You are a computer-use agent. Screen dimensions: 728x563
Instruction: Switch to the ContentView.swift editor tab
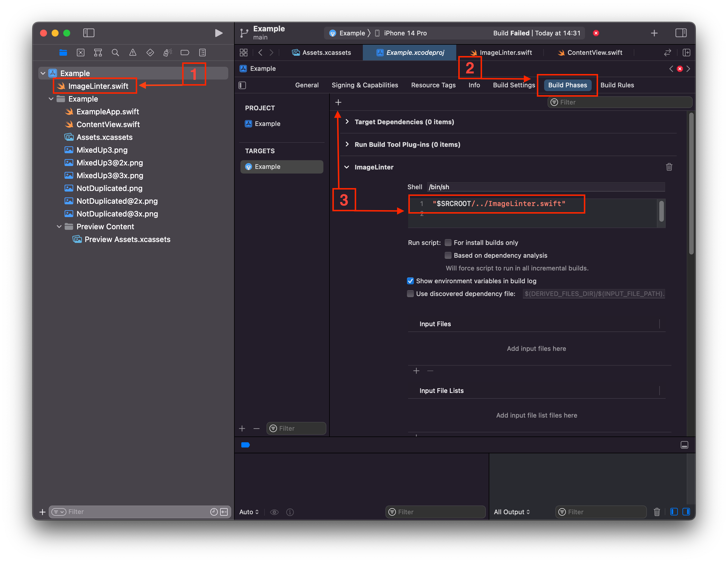(x=590, y=52)
